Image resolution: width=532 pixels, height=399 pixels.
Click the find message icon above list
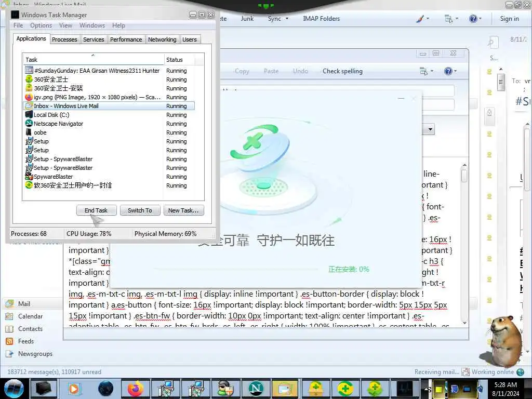[492, 43]
